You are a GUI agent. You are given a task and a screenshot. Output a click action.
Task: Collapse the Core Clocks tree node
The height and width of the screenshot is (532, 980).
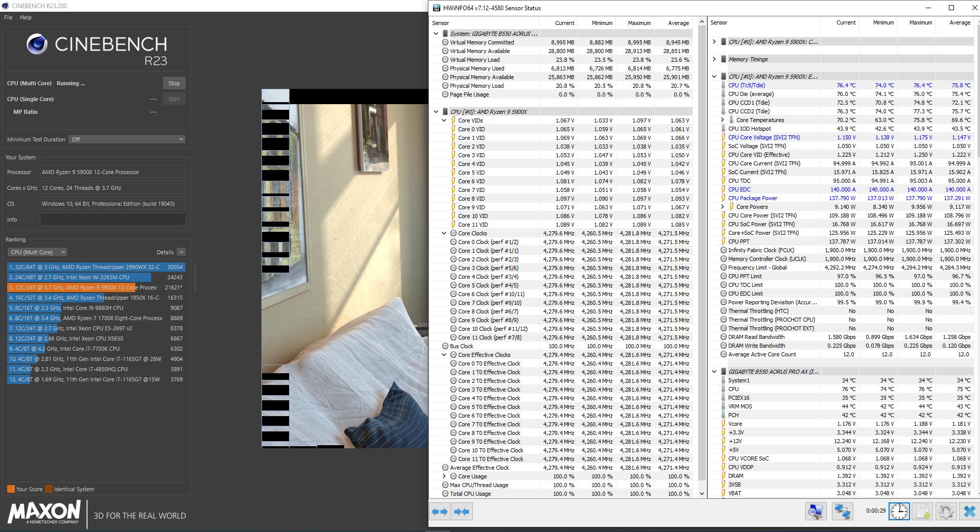444,233
